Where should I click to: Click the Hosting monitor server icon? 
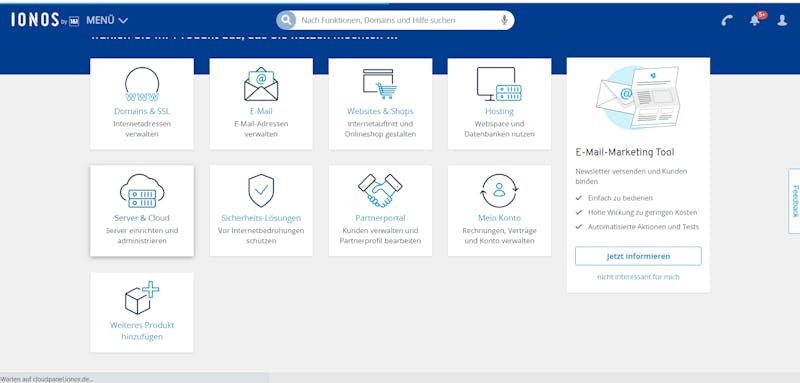(499, 84)
